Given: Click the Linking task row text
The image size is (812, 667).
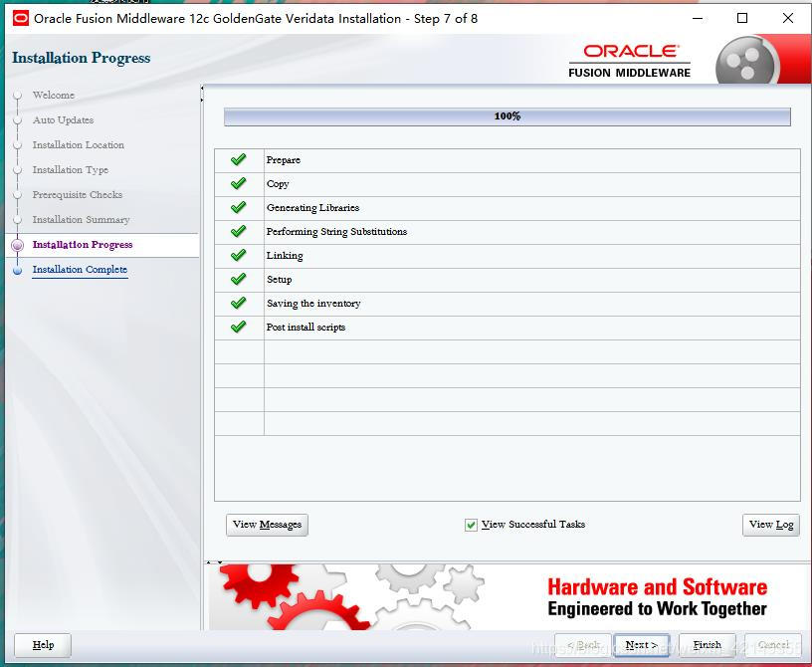Looking at the screenshot, I should click(x=285, y=256).
